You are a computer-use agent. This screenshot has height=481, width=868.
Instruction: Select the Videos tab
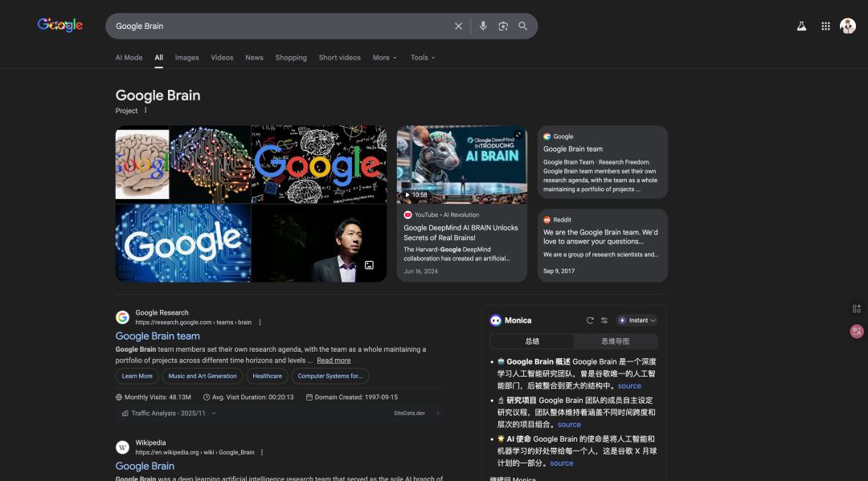[222, 58]
